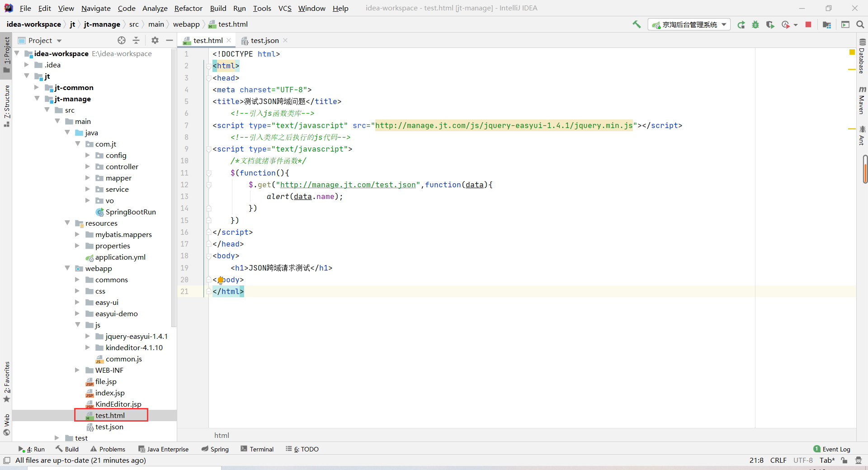Open the Spring tool window
This screenshot has height=470, width=868.
pos(215,449)
